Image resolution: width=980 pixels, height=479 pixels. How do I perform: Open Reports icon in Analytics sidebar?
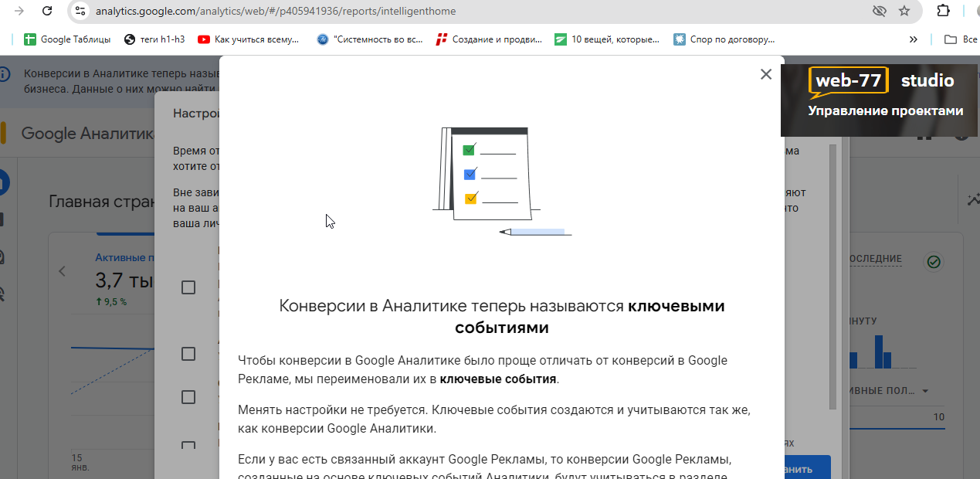point(2,219)
